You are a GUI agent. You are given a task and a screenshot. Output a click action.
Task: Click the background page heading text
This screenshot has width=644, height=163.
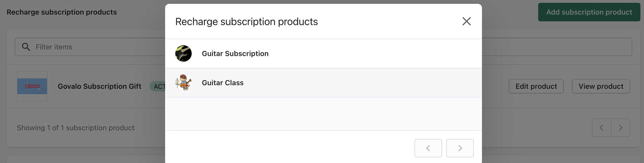coord(62,12)
